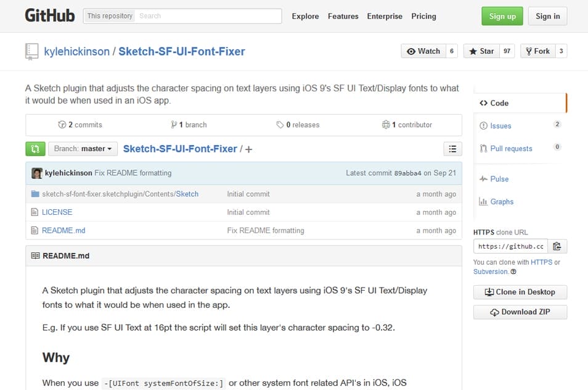Open kylehickinson's profile link
This screenshot has width=588, height=390.
click(x=76, y=51)
